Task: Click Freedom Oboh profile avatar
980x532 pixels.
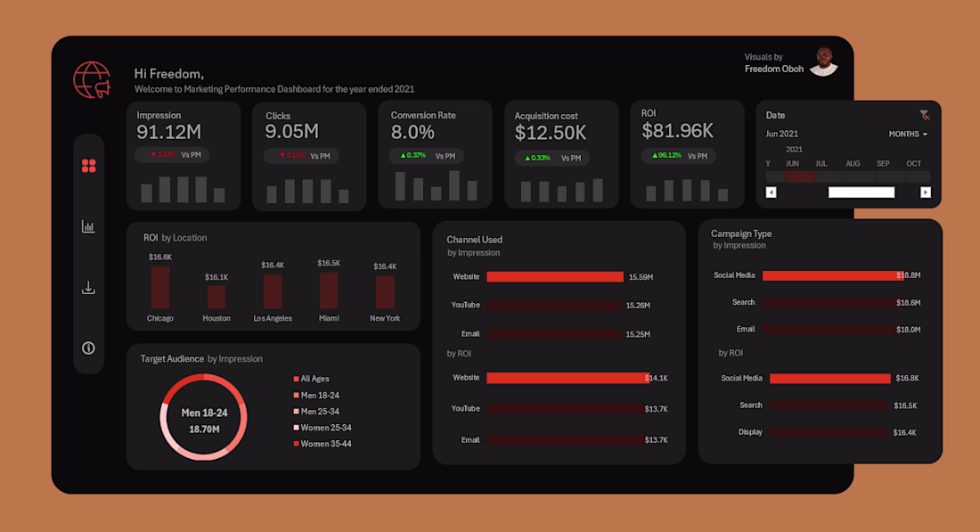Action: pos(824,61)
